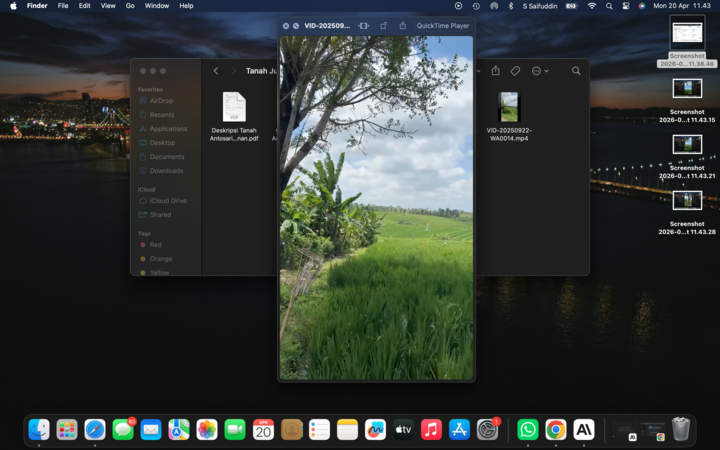Select the Red tag in the sidebar

coord(155,245)
